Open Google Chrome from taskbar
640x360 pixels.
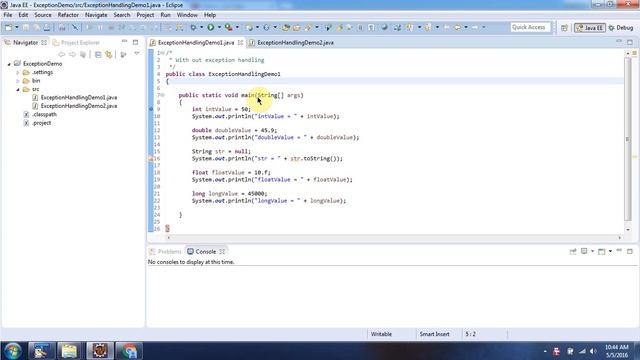tap(129, 351)
